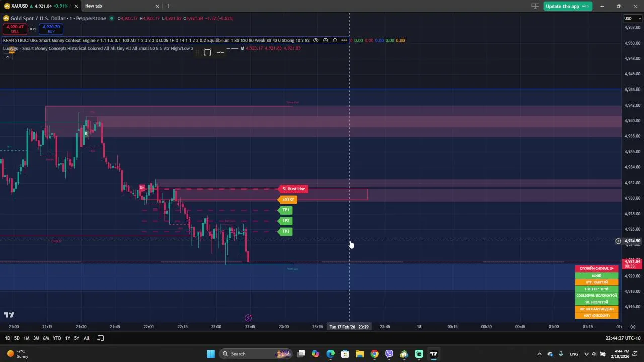Image resolution: width=644 pixels, height=362 pixels.
Task: Open Viber from the taskbar
Action: click(389, 354)
